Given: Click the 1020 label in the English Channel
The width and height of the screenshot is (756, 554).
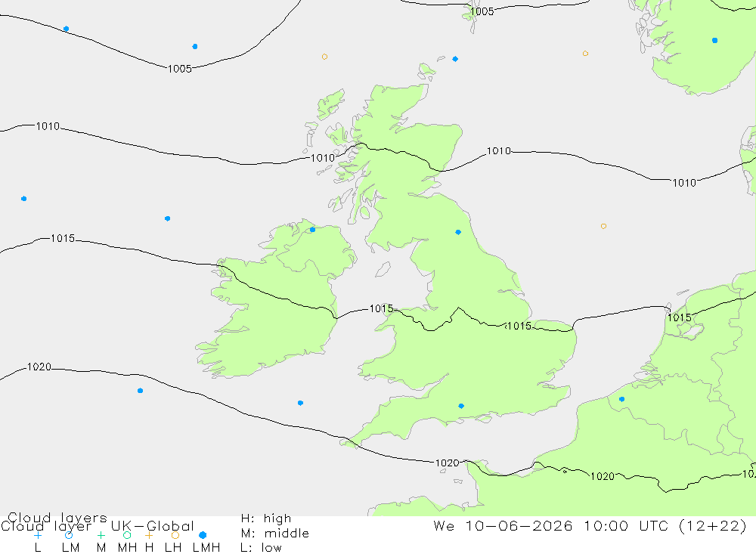Looking at the screenshot, I should [x=448, y=463].
